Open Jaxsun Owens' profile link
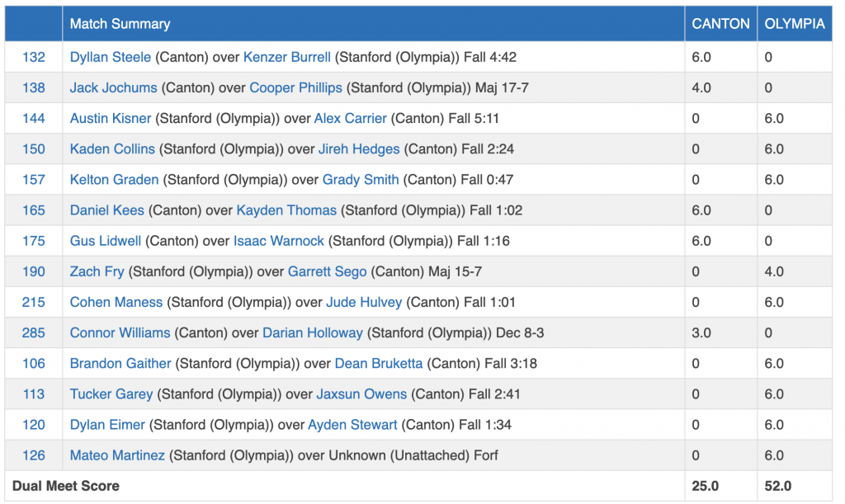Viewport: 845px width, 504px height. click(361, 393)
